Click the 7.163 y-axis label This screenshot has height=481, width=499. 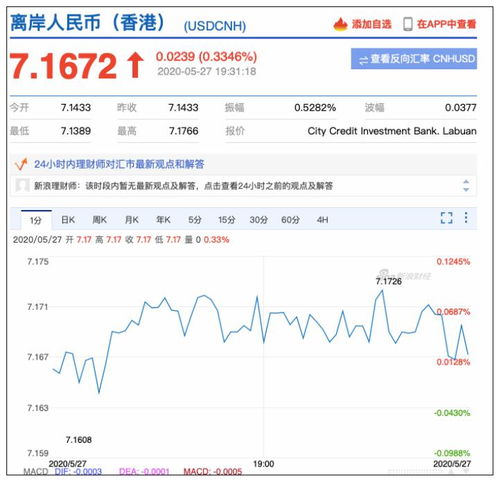38,408
